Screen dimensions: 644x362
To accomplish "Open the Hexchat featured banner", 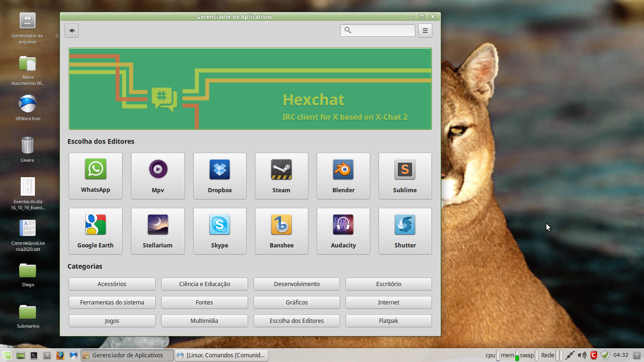I will point(250,89).
